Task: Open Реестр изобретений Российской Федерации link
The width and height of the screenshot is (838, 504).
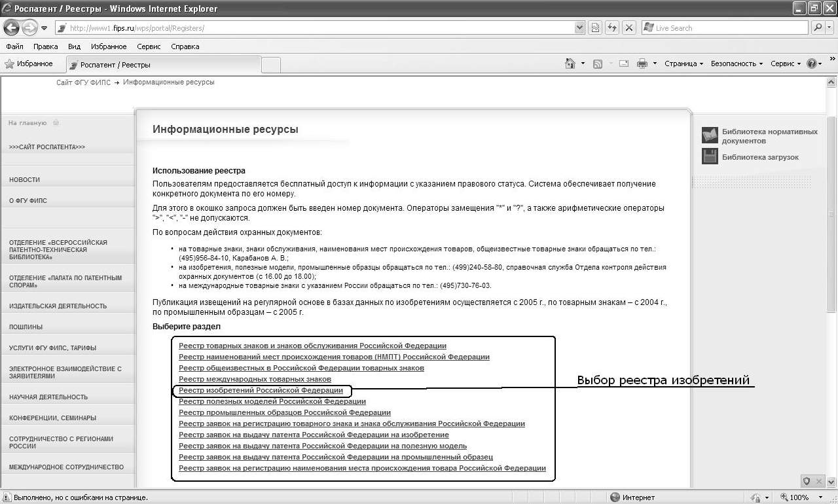Action: click(x=261, y=390)
